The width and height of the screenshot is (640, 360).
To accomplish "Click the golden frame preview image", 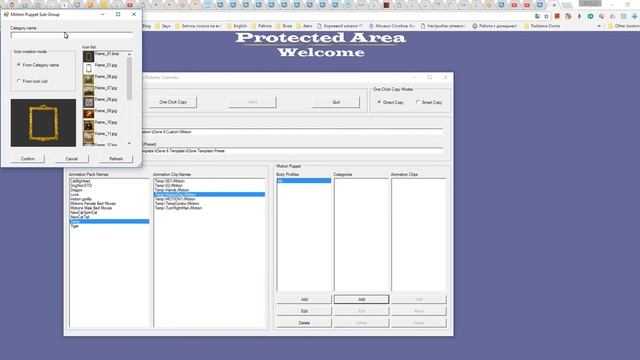I will click(43, 122).
